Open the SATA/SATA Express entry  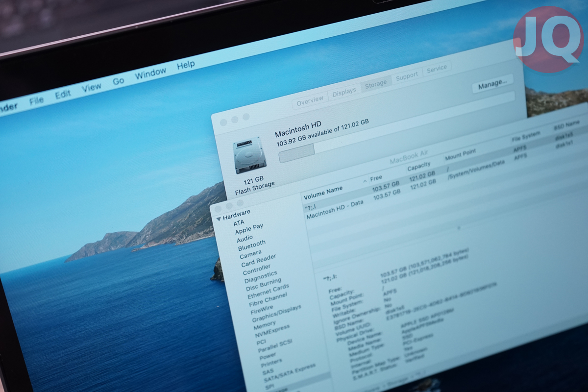point(290,374)
